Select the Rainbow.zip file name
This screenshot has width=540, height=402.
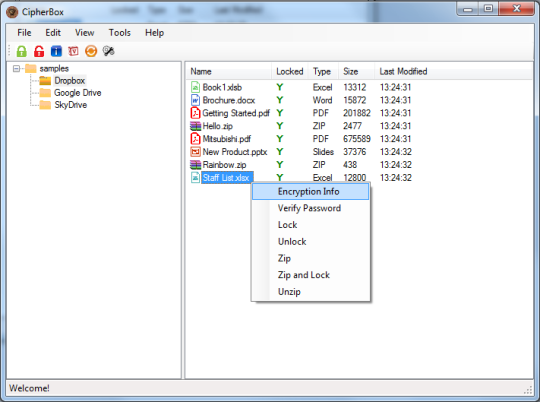click(x=224, y=165)
